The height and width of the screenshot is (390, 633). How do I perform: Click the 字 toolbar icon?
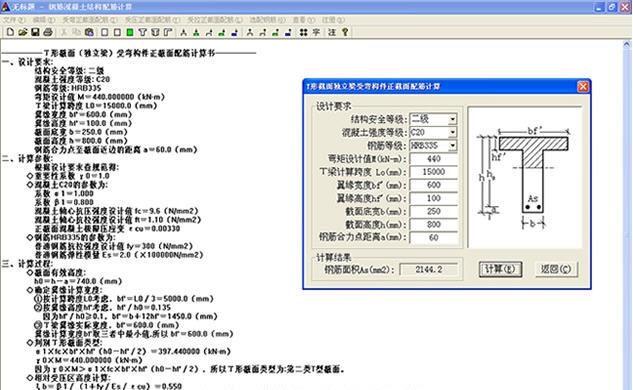(x=316, y=32)
